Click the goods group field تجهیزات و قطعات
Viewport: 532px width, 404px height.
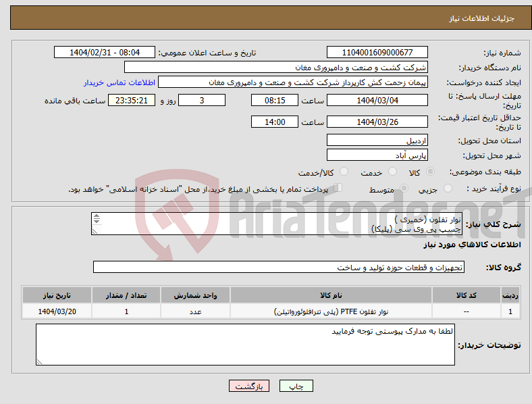click(x=279, y=267)
